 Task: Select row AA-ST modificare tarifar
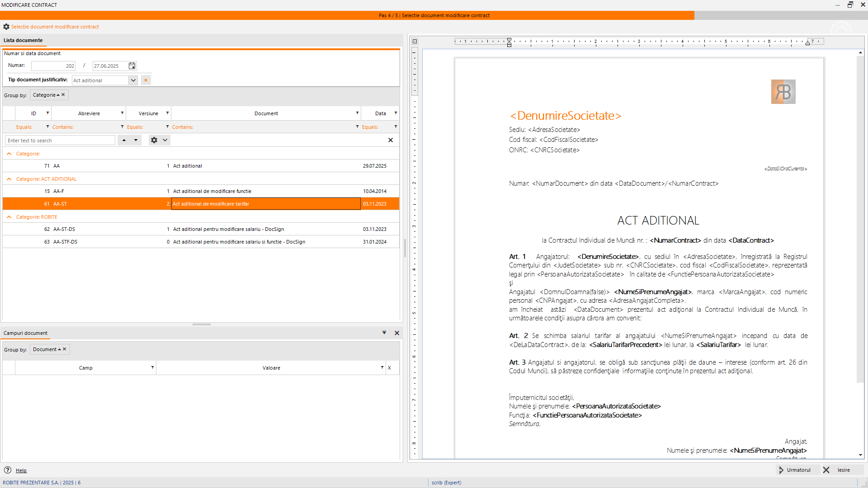pyautogui.click(x=201, y=204)
